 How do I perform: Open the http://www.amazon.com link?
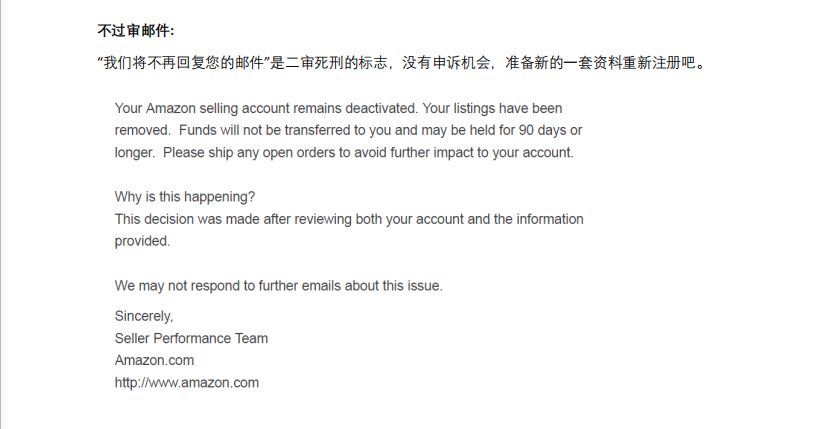click(187, 383)
